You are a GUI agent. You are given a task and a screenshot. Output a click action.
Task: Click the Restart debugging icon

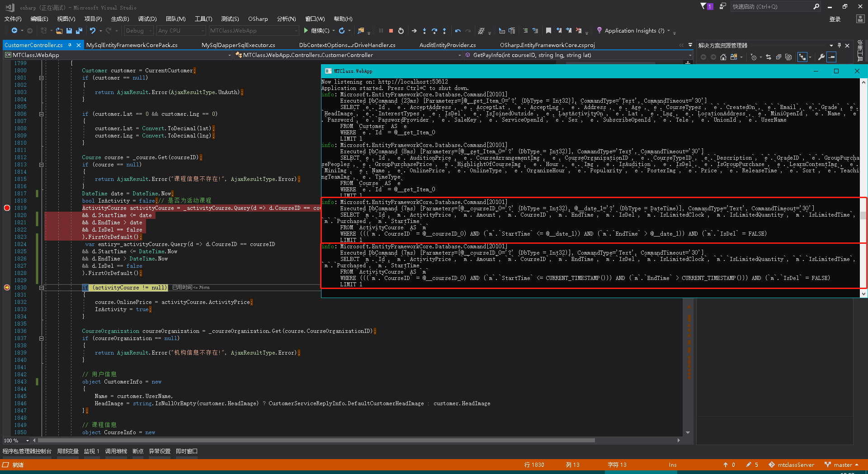[401, 30]
